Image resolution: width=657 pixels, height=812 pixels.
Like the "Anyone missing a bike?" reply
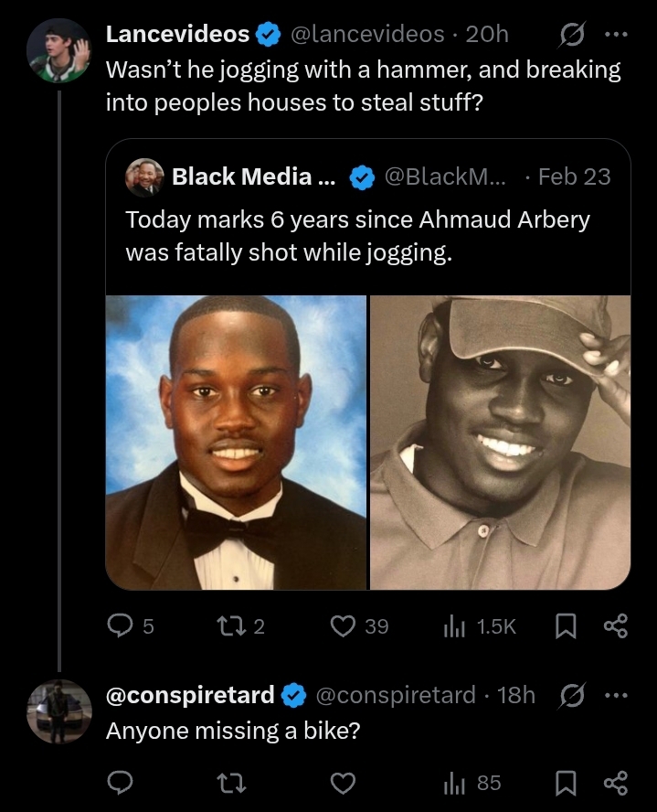click(342, 782)
